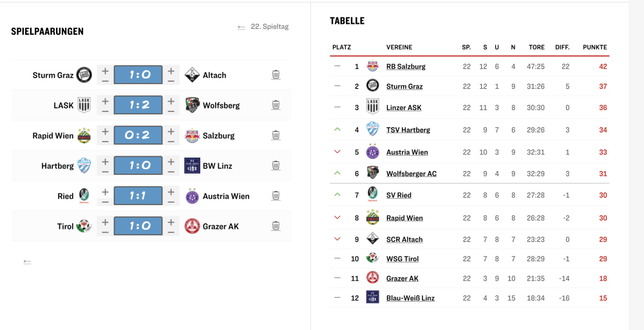Trash the Tirol vs Grazer AK score
Image resolution: width=644 pixels, height=330 pixels.
click(276, 226)
